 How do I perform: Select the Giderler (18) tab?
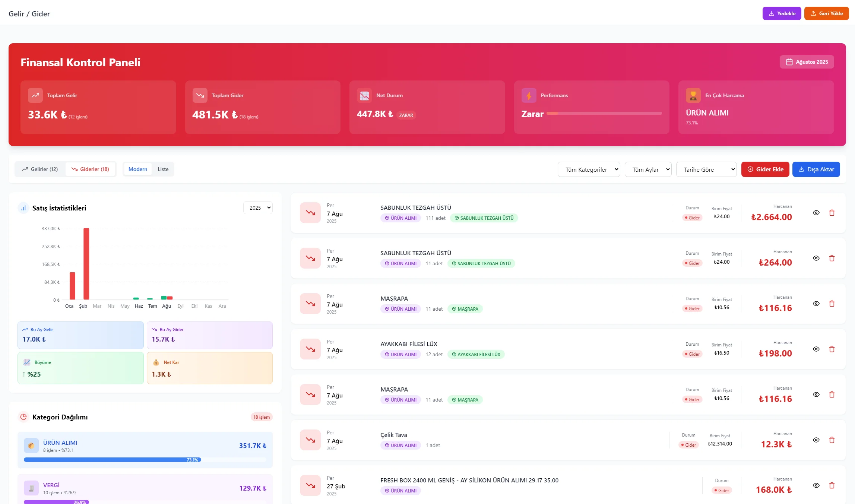90,169
